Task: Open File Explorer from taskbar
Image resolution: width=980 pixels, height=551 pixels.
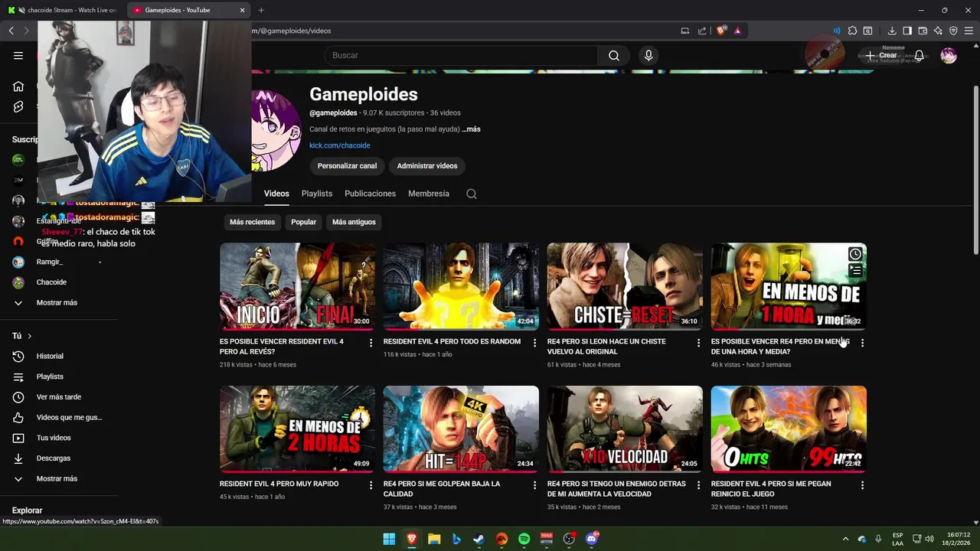Action: (x=433, y=539)
